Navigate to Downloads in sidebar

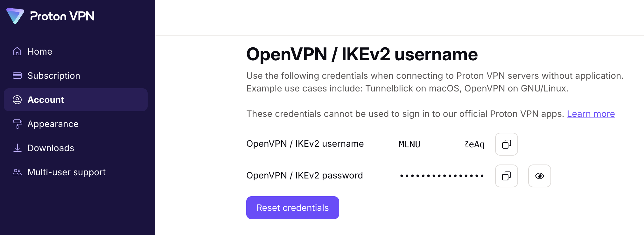coord(51,148)
